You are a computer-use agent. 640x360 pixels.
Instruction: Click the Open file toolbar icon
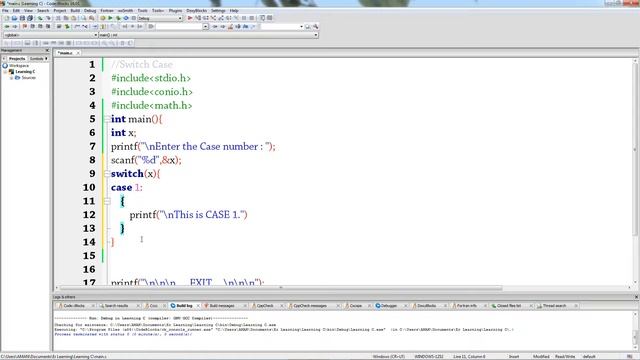click(14, 18)
